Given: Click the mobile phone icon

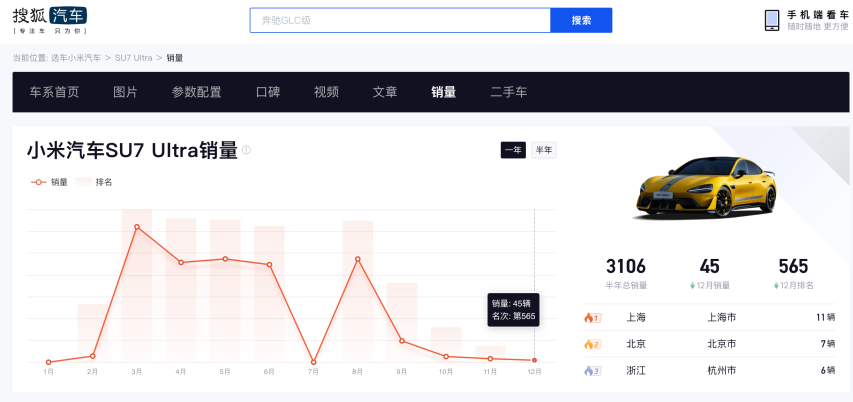Looking at the screenshot, I should click(x=772, y=20).
